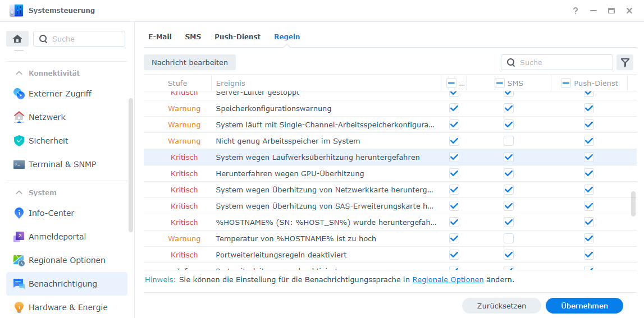The width and height of the screenshot is (644, 318).
Task: Switch to the Push-Dienst tab
Action: (x=237, y=36)
